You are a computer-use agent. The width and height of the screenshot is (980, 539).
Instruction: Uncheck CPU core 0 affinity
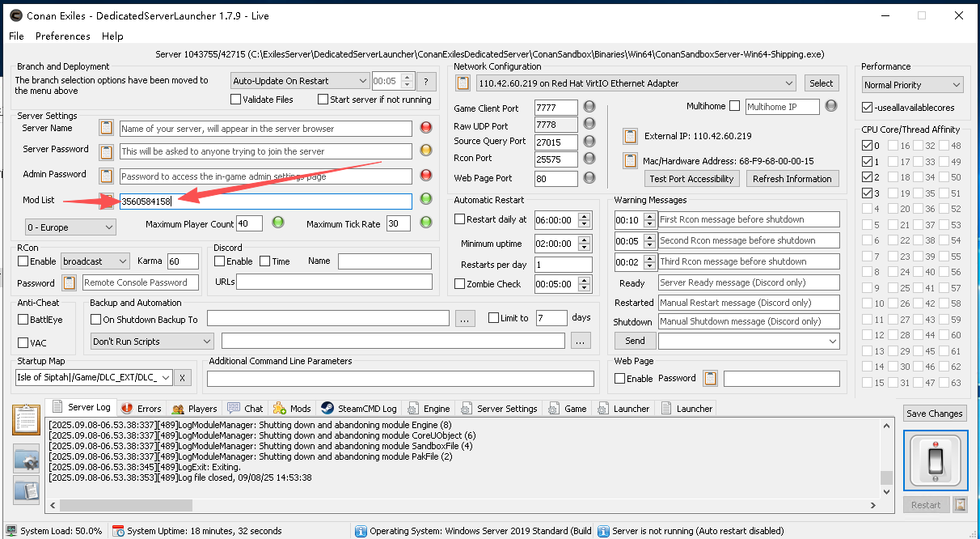(x=868, y=146)
